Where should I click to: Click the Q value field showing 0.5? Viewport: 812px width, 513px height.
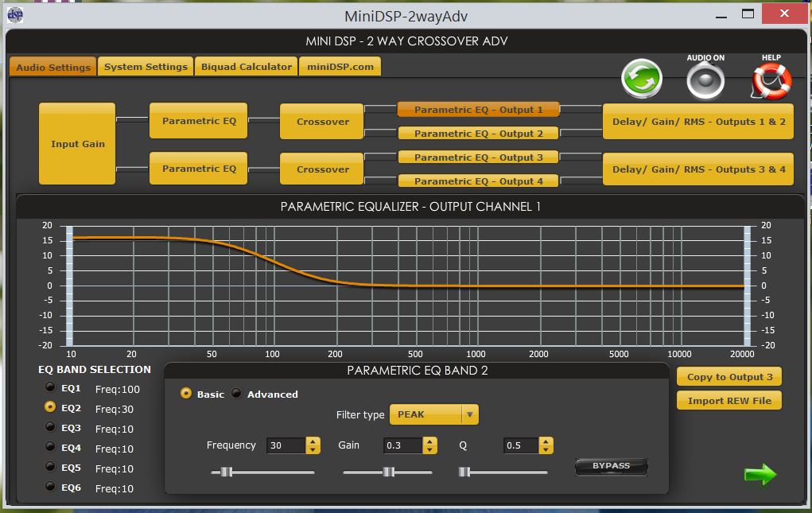[x=520, y=445]
